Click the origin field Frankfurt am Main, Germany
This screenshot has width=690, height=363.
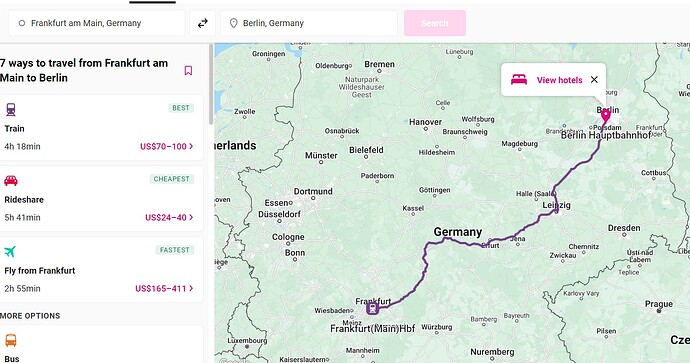pyautogui.click(x=97, y=23)
